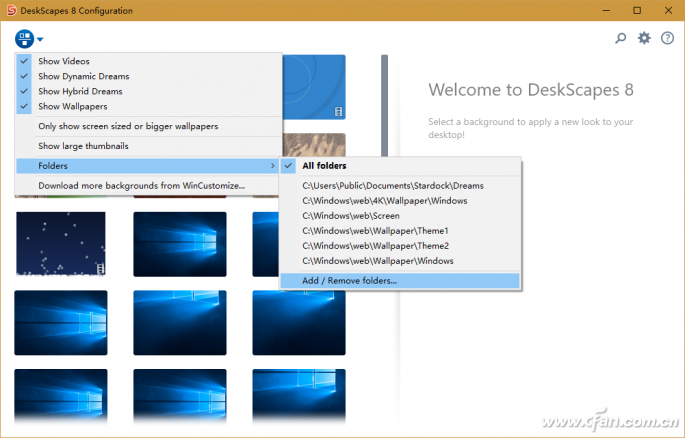Select the light blue circles background thumbnail
685x438 pixels.
314,87
